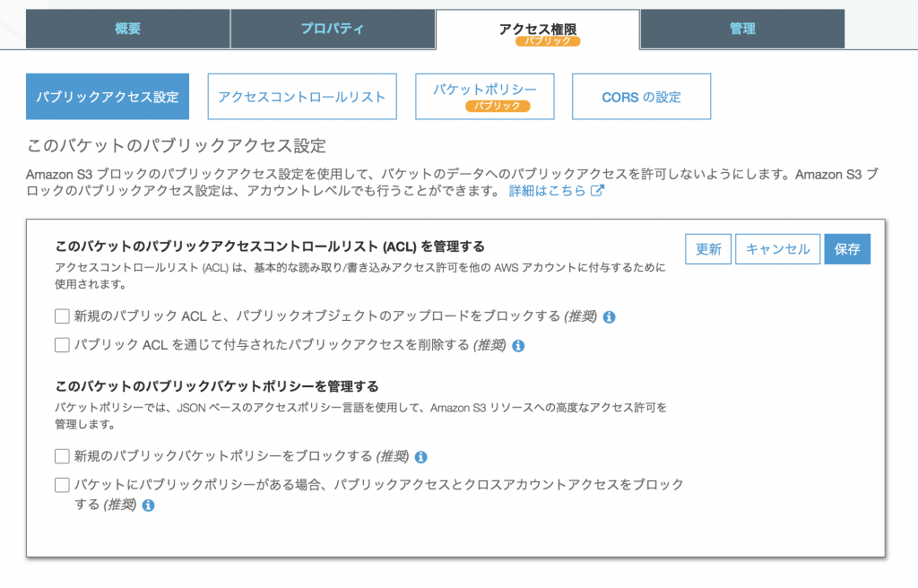Tick 新規のパブリックバケットポリシーをブロックする checkbox
Image resolution: width=918 pixels, height=588 pixels.
click(62, 456)
